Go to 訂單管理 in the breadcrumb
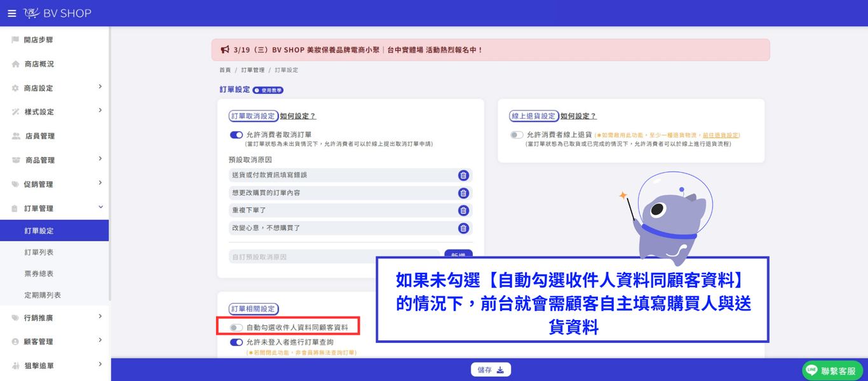Viewport: 868px width, 381px height. [253, 70]
